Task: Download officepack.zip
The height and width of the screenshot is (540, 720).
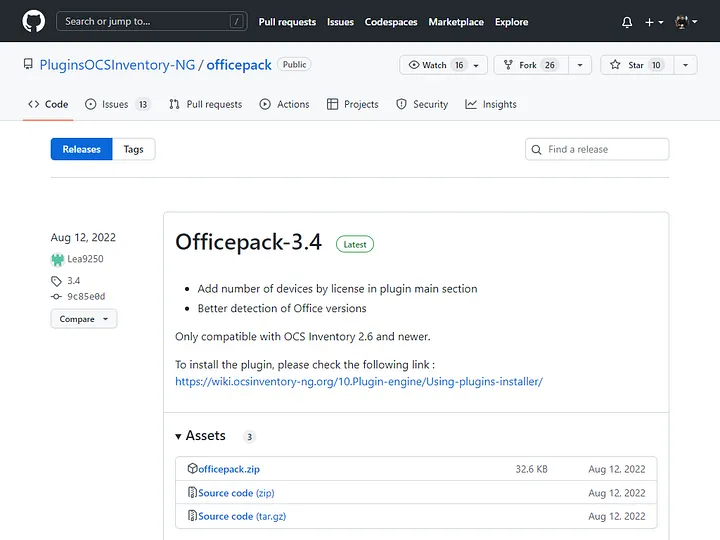Action: pos(229,469)
